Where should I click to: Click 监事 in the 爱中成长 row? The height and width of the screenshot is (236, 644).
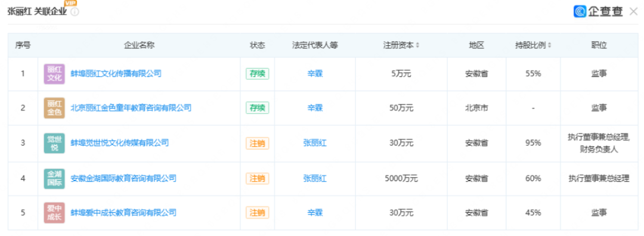599,213
